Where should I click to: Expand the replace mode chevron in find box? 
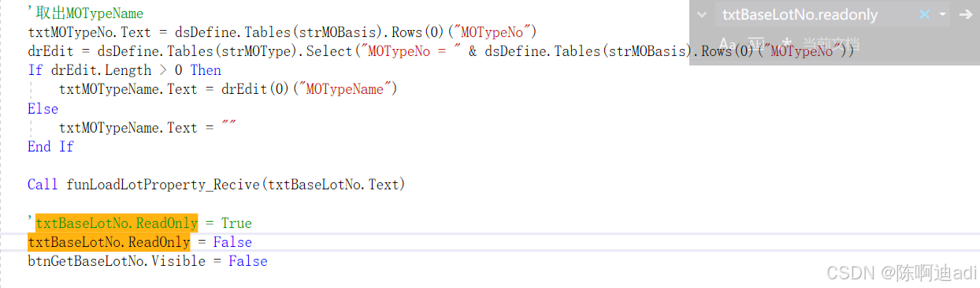702,14
